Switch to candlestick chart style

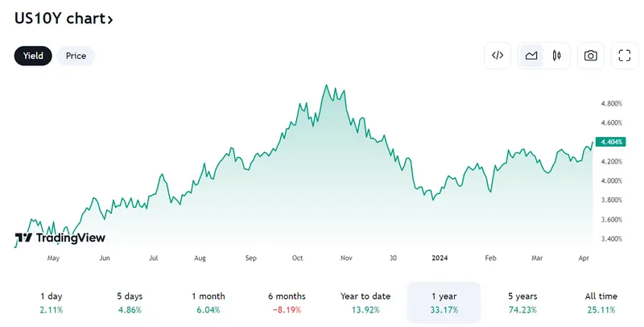click(556, 56)
